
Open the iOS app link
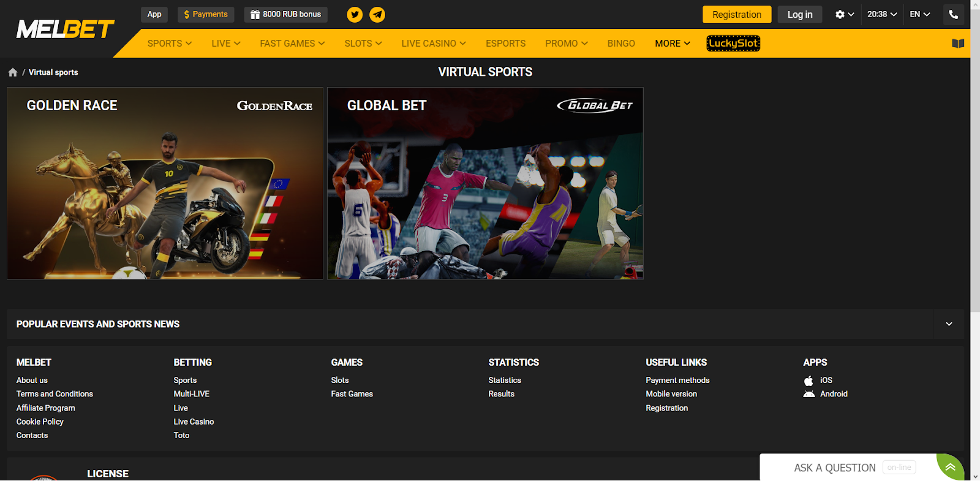pyautogui.click(x=826, y=381)
